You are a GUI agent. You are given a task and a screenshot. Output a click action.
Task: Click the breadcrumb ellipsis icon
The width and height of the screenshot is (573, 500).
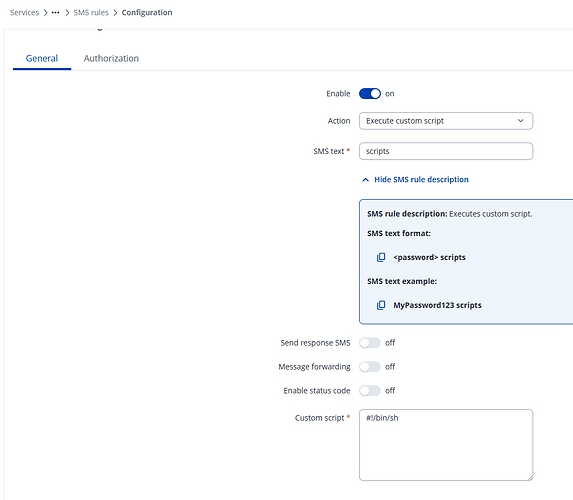pos(56,12)
